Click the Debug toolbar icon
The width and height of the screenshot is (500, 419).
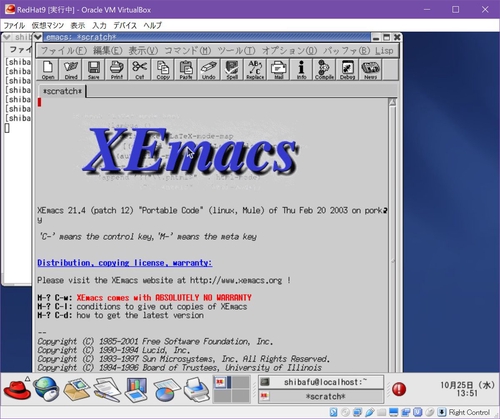coord(347,69)
